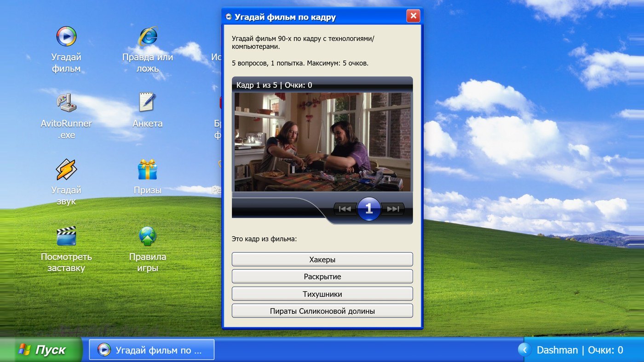The image size is (644, 362).
Task: Expand the system tray chevron arrow
Action: (524, 350)
